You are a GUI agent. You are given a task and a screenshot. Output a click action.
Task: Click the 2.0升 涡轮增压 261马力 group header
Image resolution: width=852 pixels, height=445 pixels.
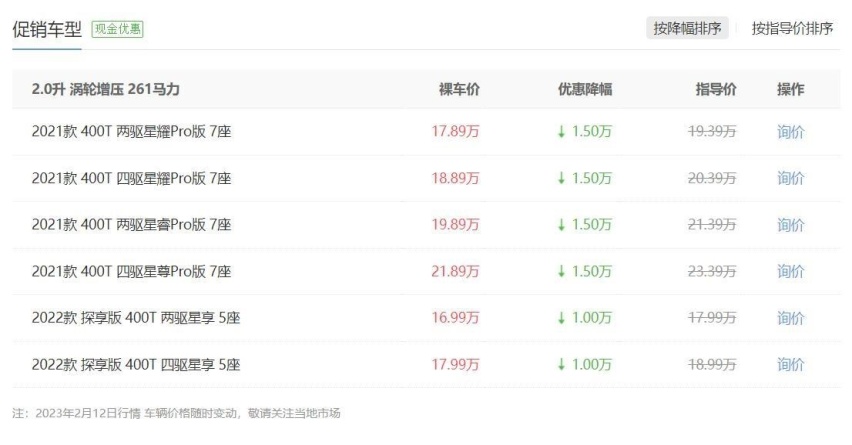click(x=105, y=89)
